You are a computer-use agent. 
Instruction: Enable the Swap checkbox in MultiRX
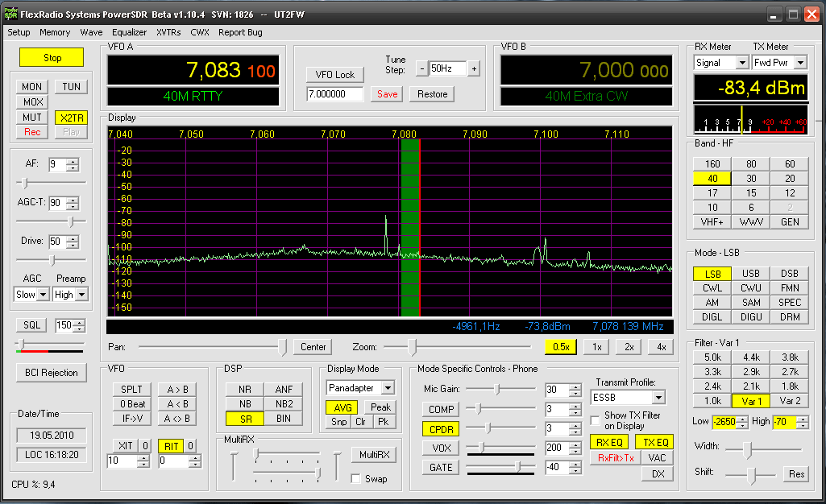[356, 478]
